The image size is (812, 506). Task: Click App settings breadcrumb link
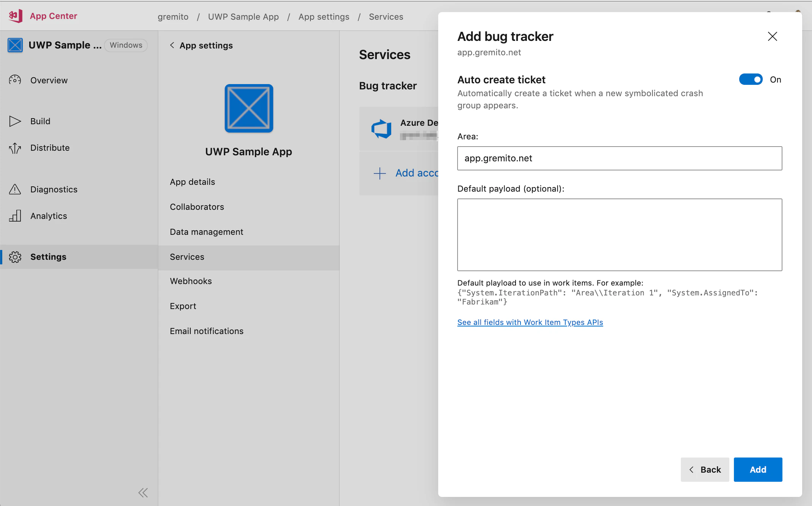[x=324, y=17]
